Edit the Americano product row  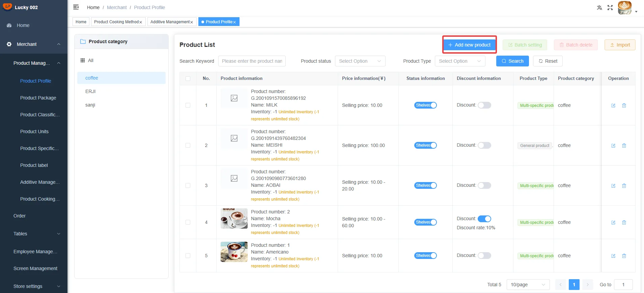point(613,256)
